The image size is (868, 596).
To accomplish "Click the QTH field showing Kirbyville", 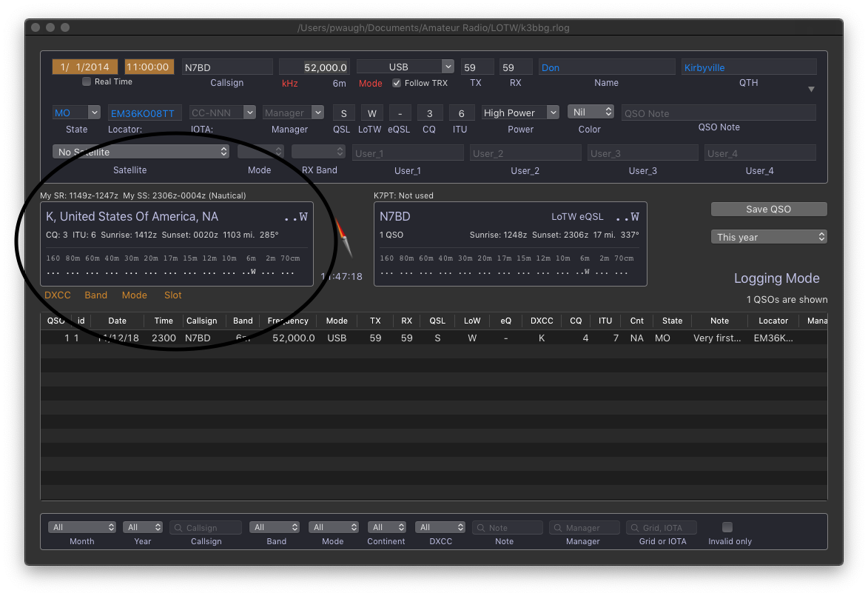I will (x=749, y=67).
